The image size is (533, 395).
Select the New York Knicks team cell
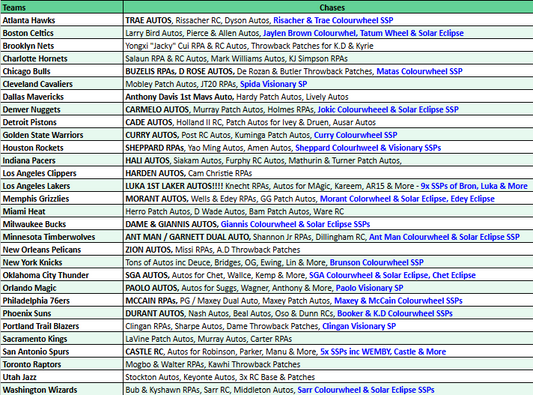click(x=62, y=262)
